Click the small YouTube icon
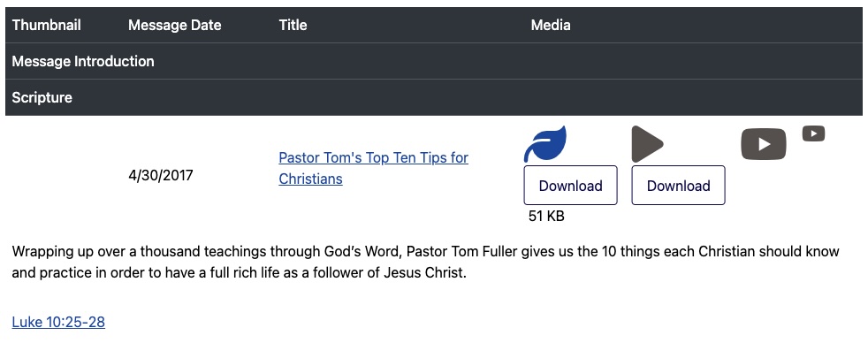Viewport: 868px width, 343px height. (814, 133)
